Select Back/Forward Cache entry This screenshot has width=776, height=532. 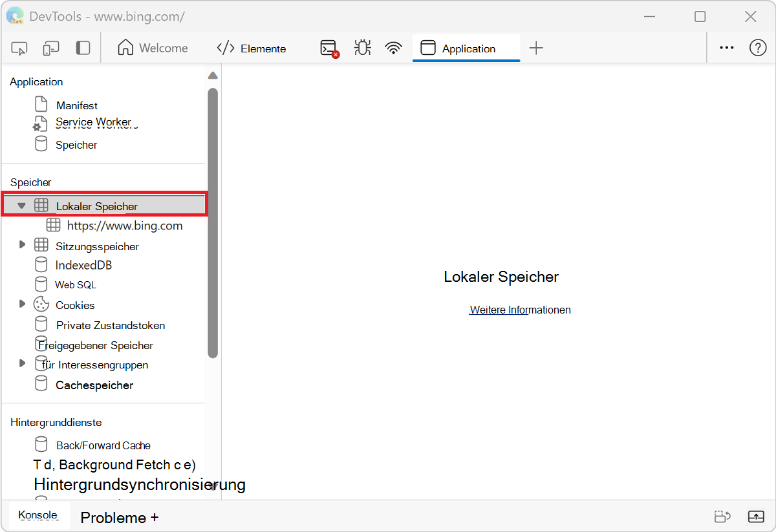(103, 445)
